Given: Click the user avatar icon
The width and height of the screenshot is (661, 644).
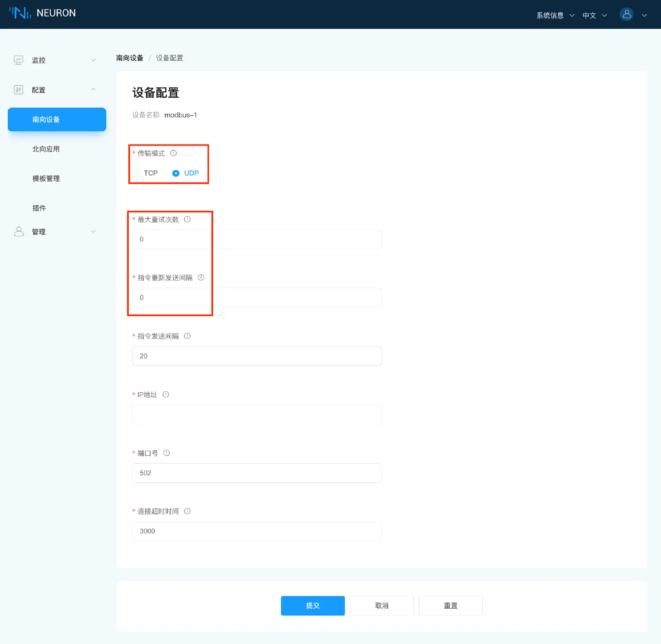Looking at the screenshot, I should [627, 14].
